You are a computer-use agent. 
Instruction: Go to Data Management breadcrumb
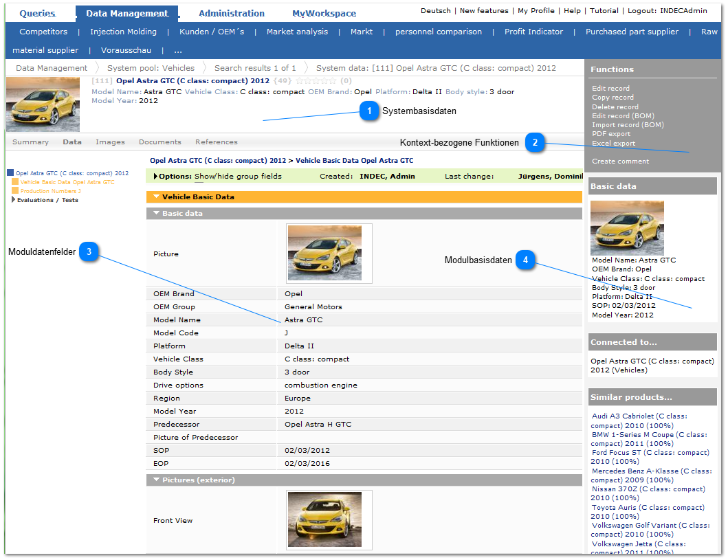(52, 68)
